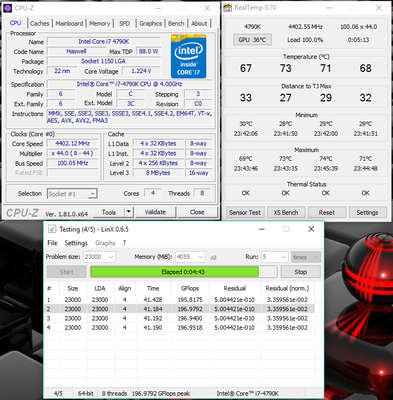Stop the running LinX test
The width and height of the screenshot is (393, 400).
(301, 272)
